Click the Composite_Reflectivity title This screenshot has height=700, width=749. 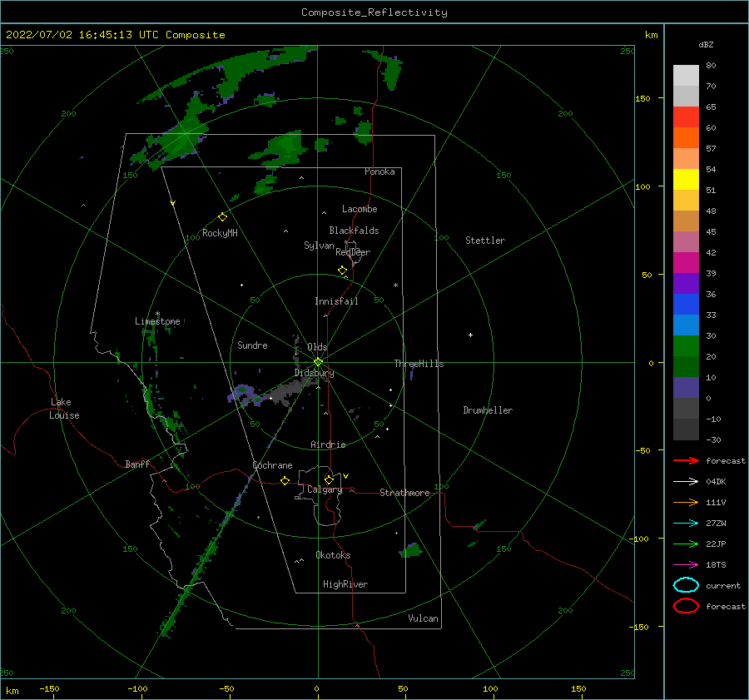coord(374,12)
